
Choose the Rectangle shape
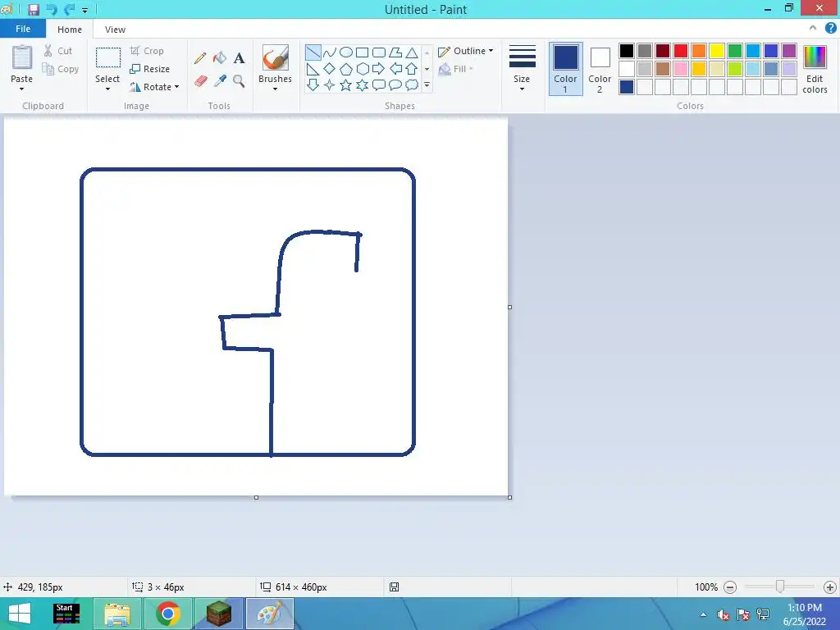(362, 52)
